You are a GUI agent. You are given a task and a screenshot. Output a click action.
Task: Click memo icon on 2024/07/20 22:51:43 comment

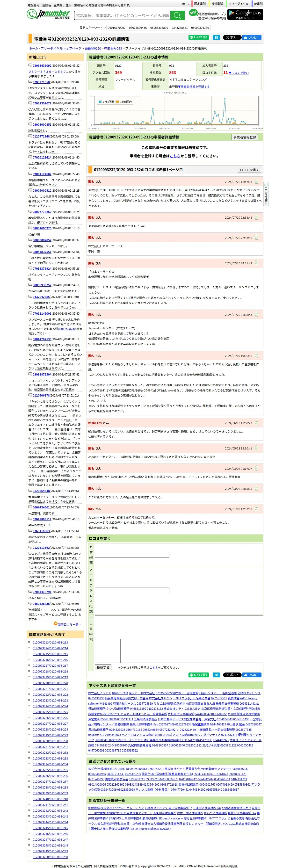[256, 263]
